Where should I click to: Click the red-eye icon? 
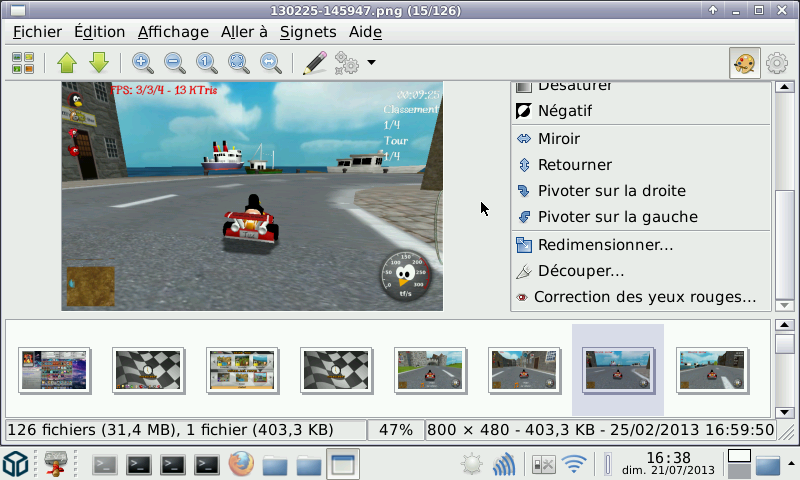coord(521,297)
